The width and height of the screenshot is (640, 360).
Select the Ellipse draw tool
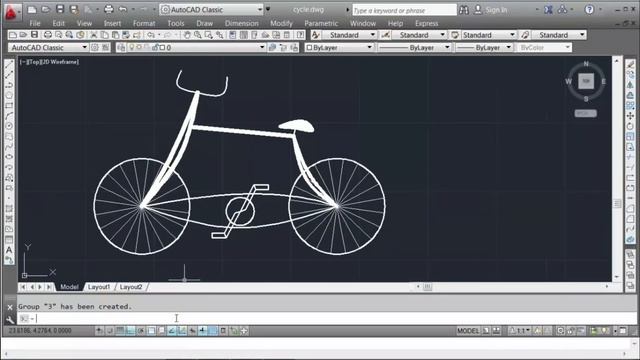pyautogui.click(x=9, y=157)
